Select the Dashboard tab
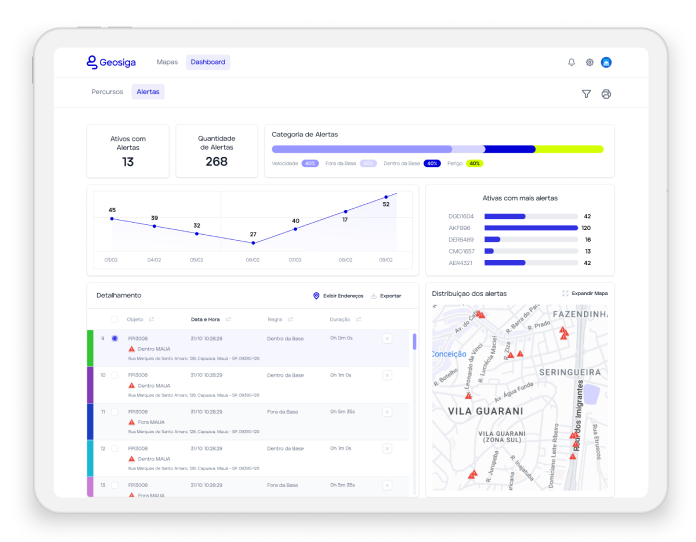The height and width of the screenshot is (542, 696). 208,62
